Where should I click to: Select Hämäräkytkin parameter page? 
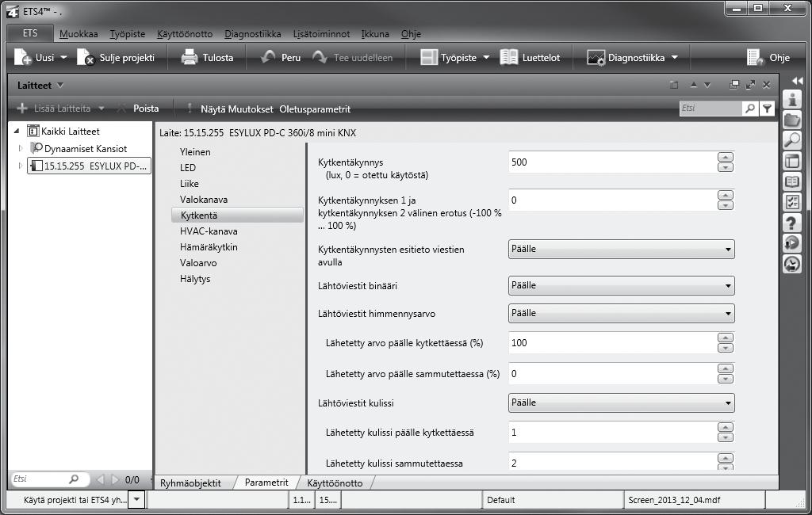[209, 247]
